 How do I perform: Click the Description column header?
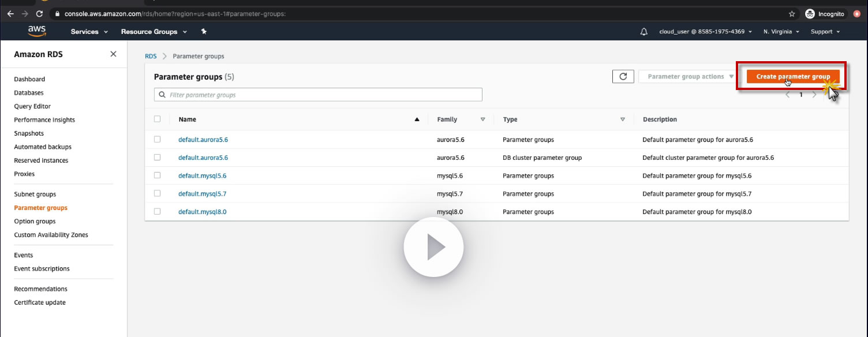pos(660,119)
